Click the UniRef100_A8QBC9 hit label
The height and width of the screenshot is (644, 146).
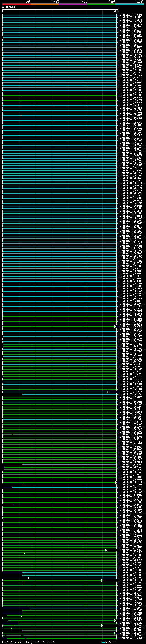[131, 608]
